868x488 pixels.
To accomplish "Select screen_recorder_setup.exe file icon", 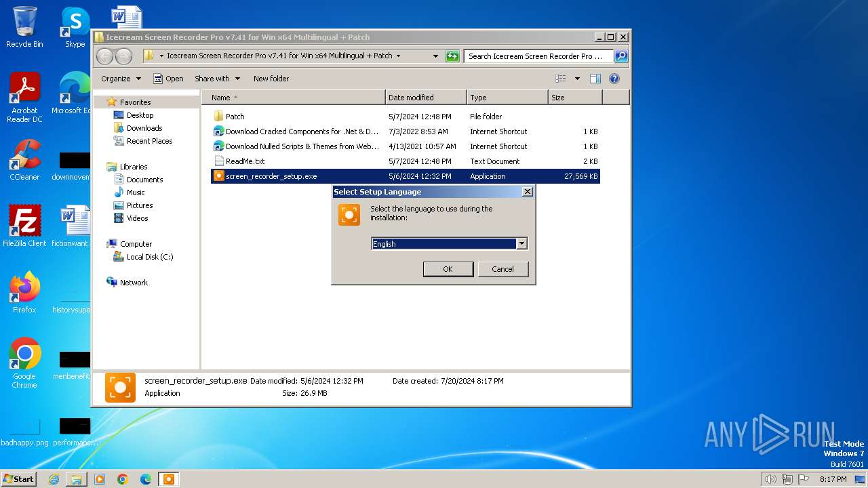I will tap(218, 176).
